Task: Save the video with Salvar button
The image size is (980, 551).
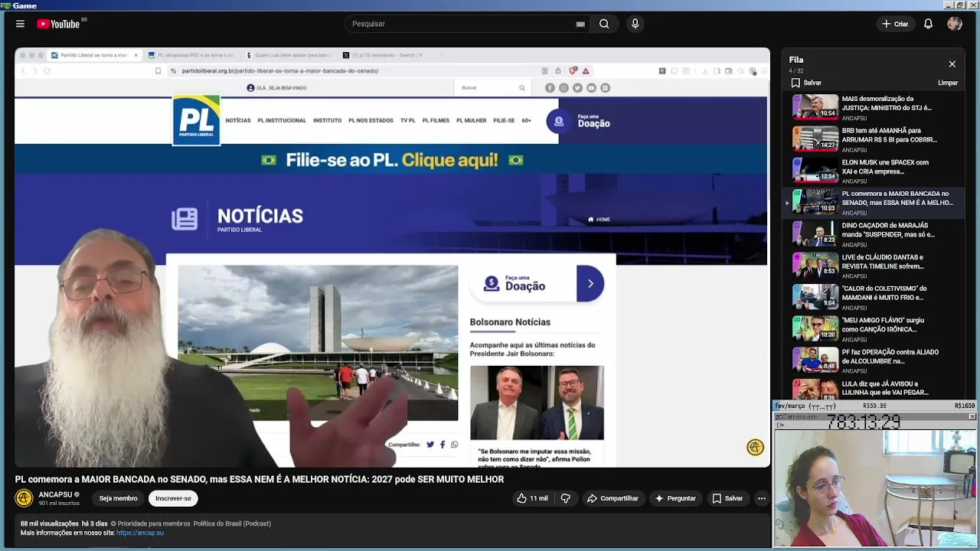Action: 727,498
